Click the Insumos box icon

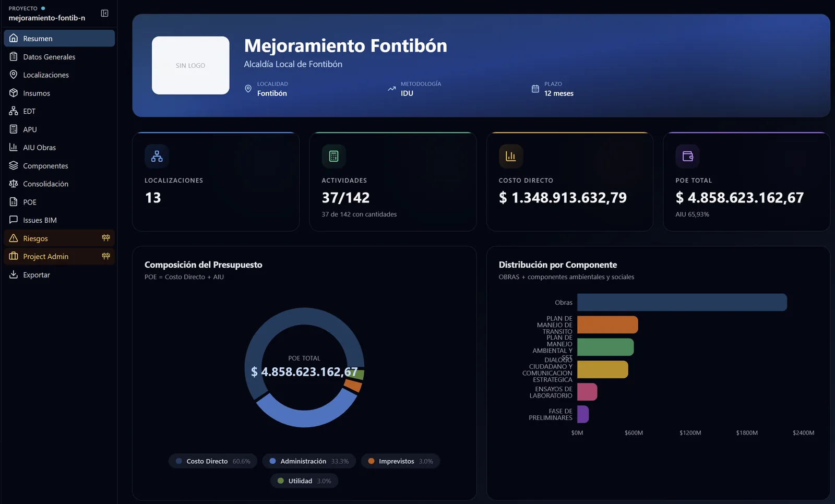point(14,93)
